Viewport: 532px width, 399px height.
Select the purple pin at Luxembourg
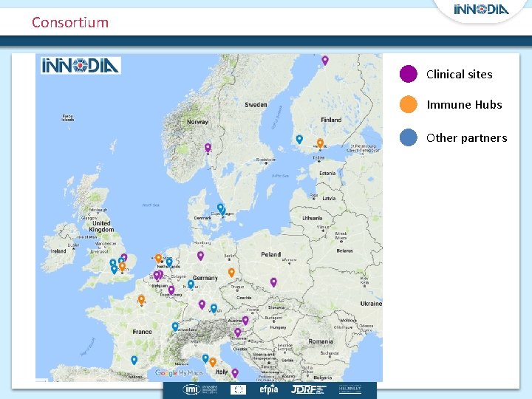point(171,290)
